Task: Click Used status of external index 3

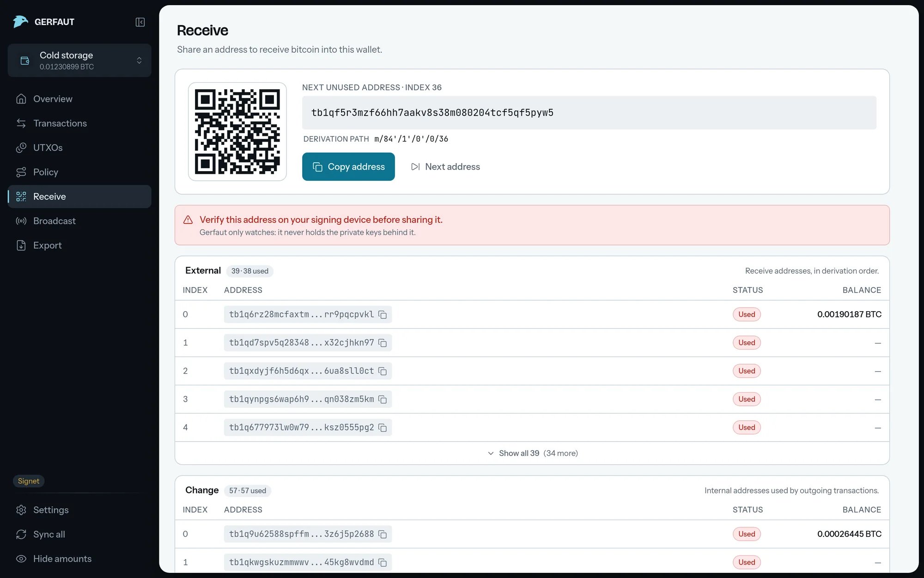Action: (x=747, y=399)
